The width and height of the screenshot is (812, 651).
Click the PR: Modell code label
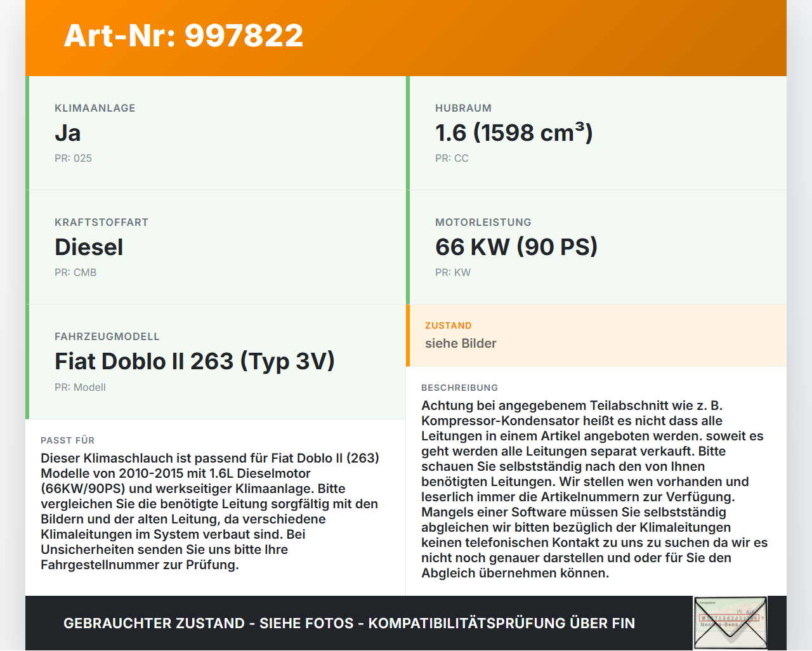tap(80, 387)
